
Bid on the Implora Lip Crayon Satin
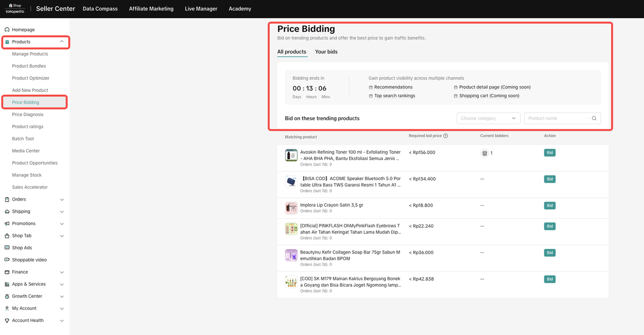(x=549, y=205)
